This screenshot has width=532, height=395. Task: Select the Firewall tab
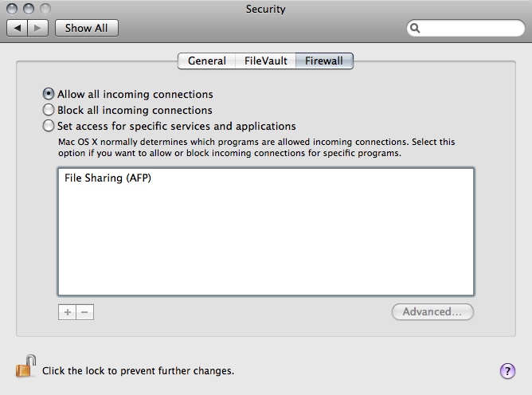tap(323, 61)
